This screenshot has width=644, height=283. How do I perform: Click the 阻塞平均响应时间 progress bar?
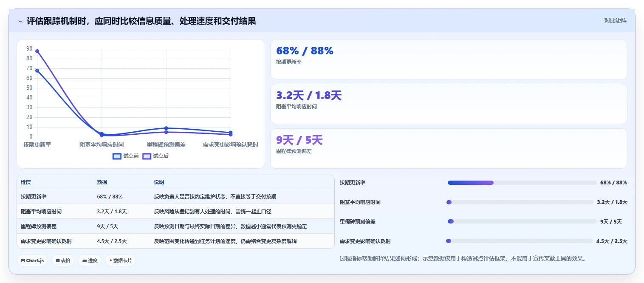[520, 202]
